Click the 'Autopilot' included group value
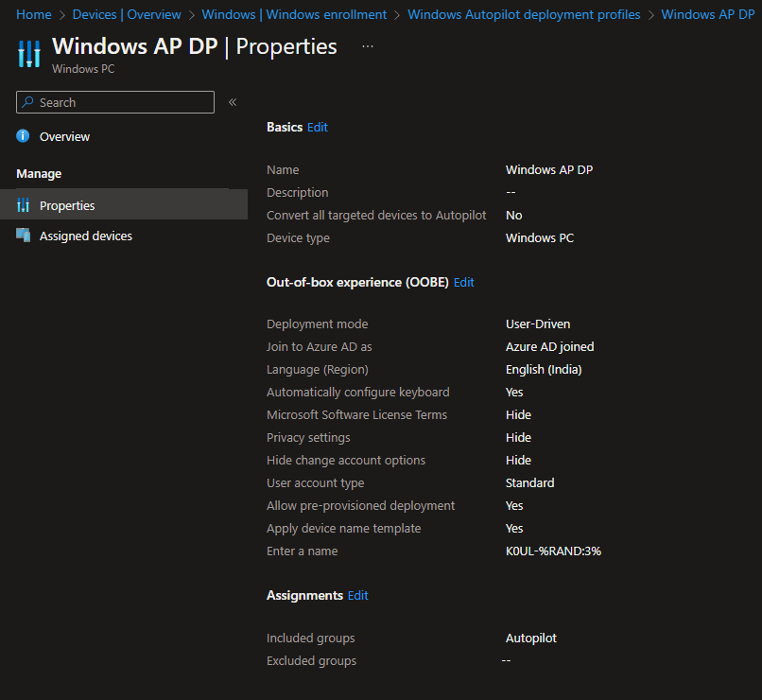 (x=530, y=638)
